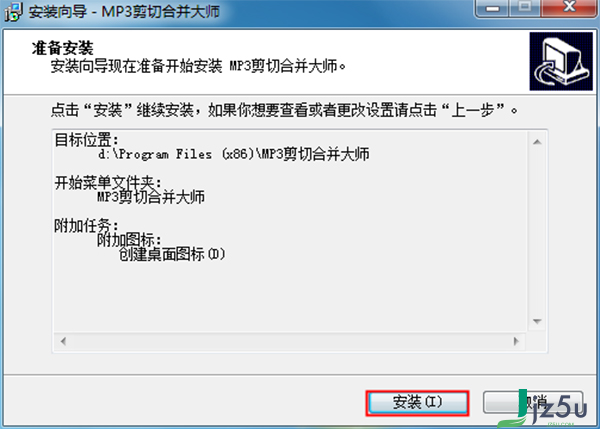This screenshot has height=429, width=600.
Task: Click the 附加任务 heading in summary
Action: tap(86, 226)
